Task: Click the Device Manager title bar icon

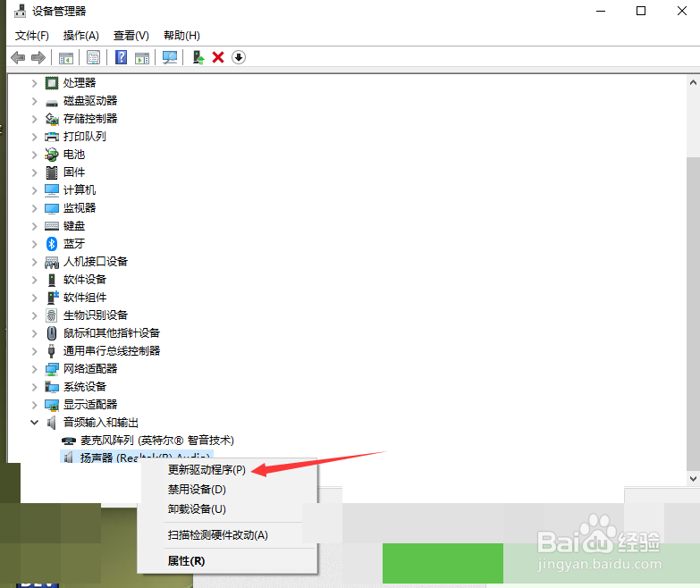Action: (20, 11)
